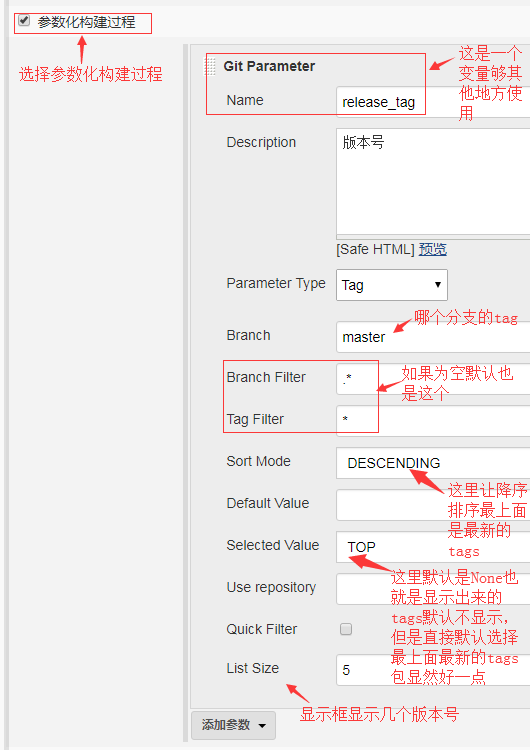Click the empty Default Value field
Viewport: 530px width, 750px height.
(433, 505)
